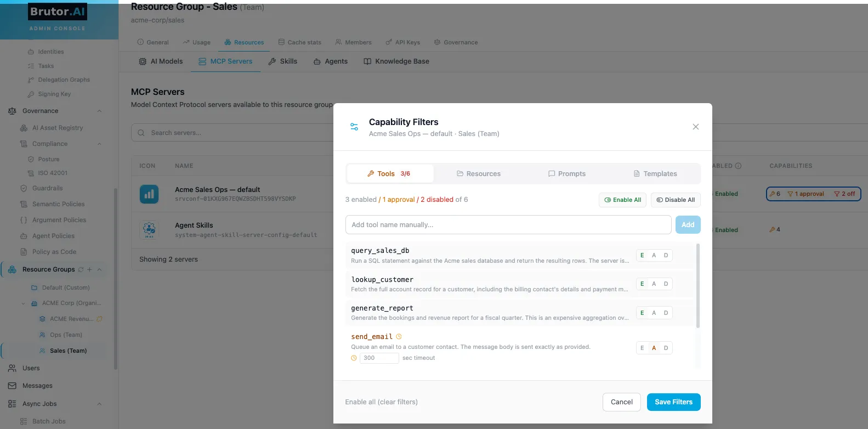868x429 pixels.
Task: Set generate_report to D (disabled)
Action: pos(666,313)
